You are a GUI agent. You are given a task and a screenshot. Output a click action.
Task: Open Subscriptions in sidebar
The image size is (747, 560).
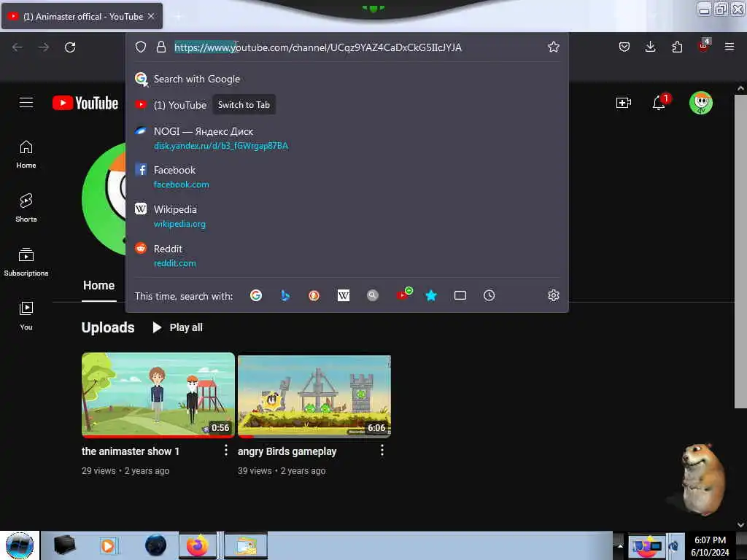pos(26,262)
